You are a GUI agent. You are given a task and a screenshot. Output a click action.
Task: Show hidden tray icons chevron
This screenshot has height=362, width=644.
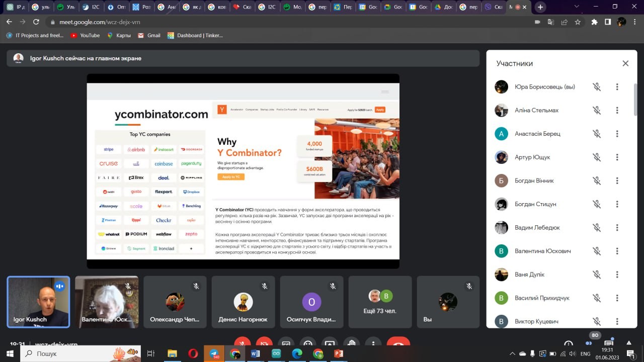[512, 353]
